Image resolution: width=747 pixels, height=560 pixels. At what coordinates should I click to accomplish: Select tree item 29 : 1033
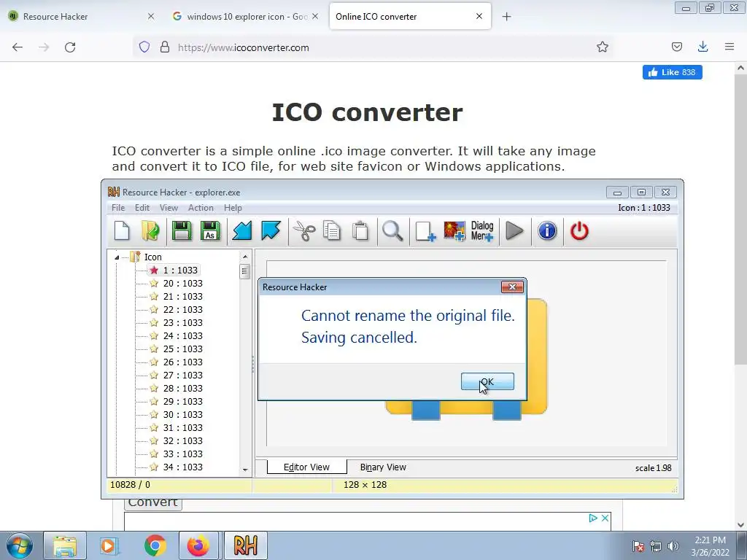pos(183,402)
